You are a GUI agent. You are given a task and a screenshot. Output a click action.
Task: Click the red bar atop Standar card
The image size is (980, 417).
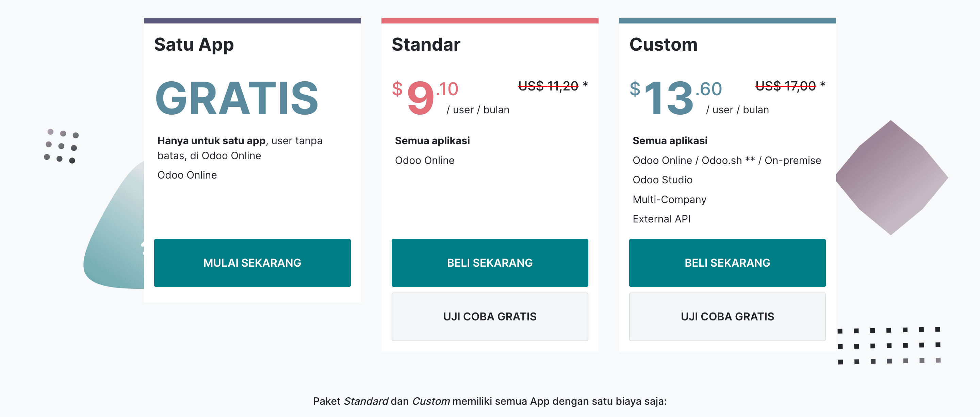point(490,20)
